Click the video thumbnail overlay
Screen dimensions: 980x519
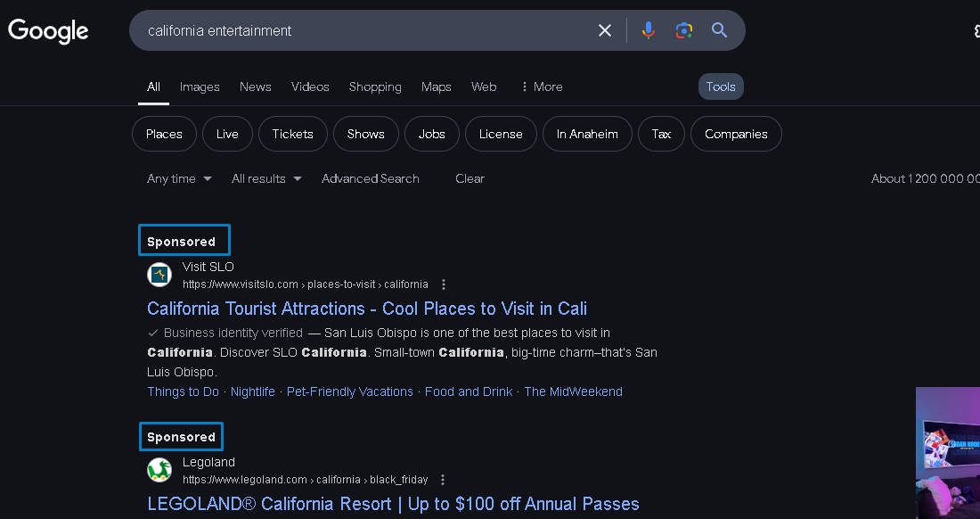[948, 453]
